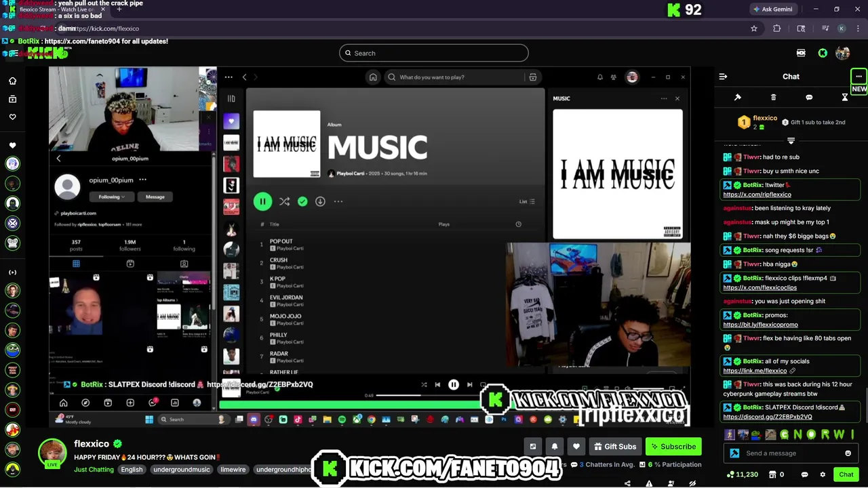Open the Just Chatting category link
The width and height of the screenshot is (868, 488).
tap(94, 470)
